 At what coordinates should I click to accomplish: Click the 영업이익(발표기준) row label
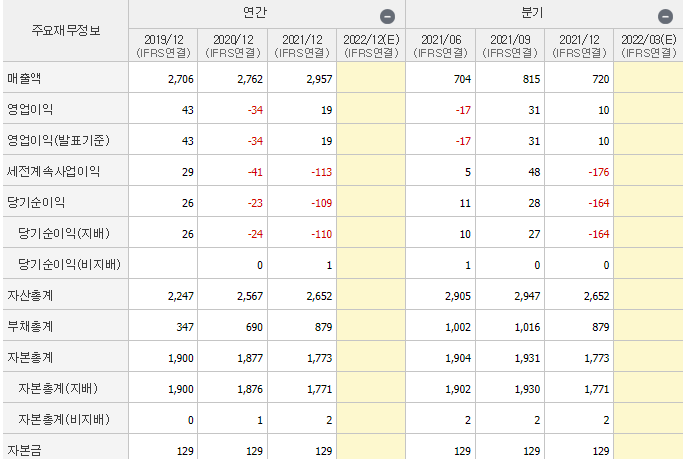pos(58,140)
